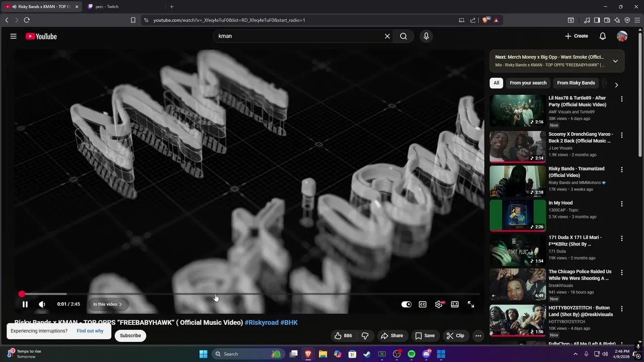Open YouTube guide hamburger menu
Image resolution: width=644 pixels, height=362 pixels.
click(x=14, y=36)
